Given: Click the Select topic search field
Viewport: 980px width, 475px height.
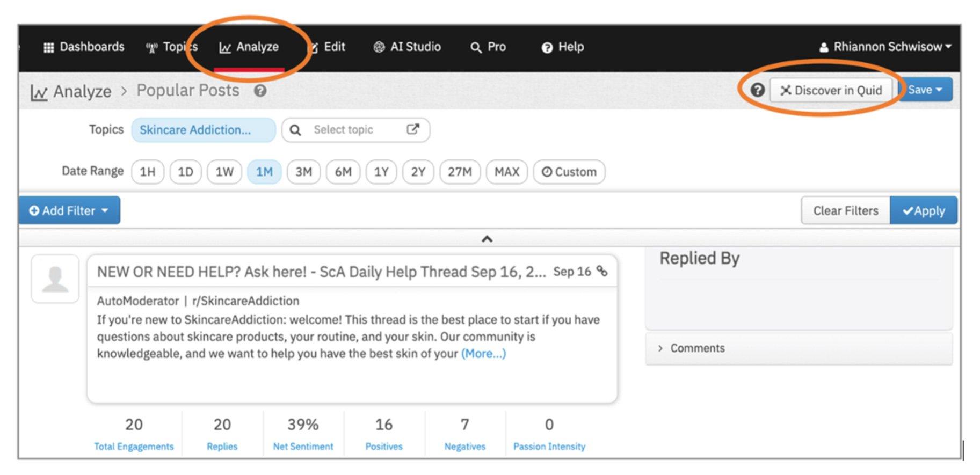Looking at the screenshot, I should 355,130.
